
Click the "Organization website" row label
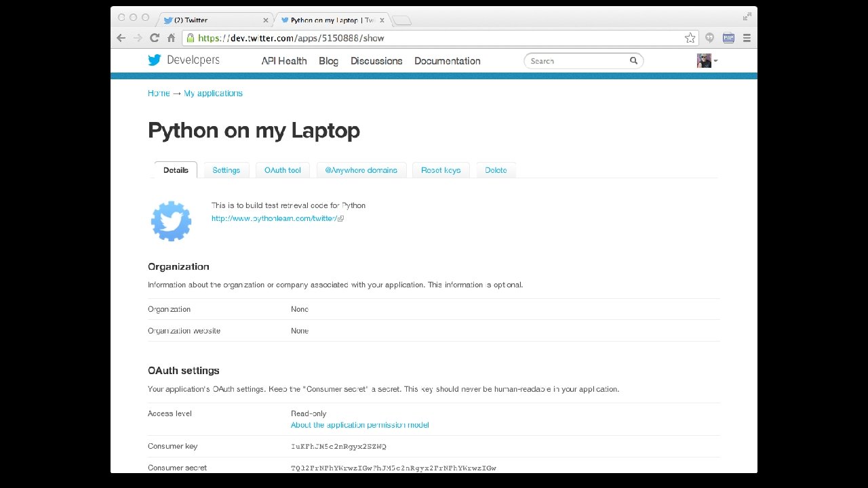tap(184, 331)
